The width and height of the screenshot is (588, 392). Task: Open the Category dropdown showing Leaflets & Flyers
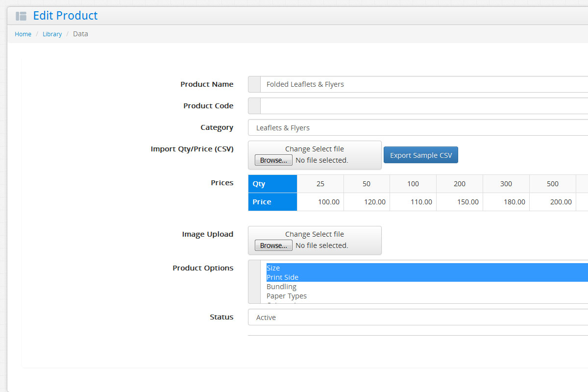tap(417, 128)
